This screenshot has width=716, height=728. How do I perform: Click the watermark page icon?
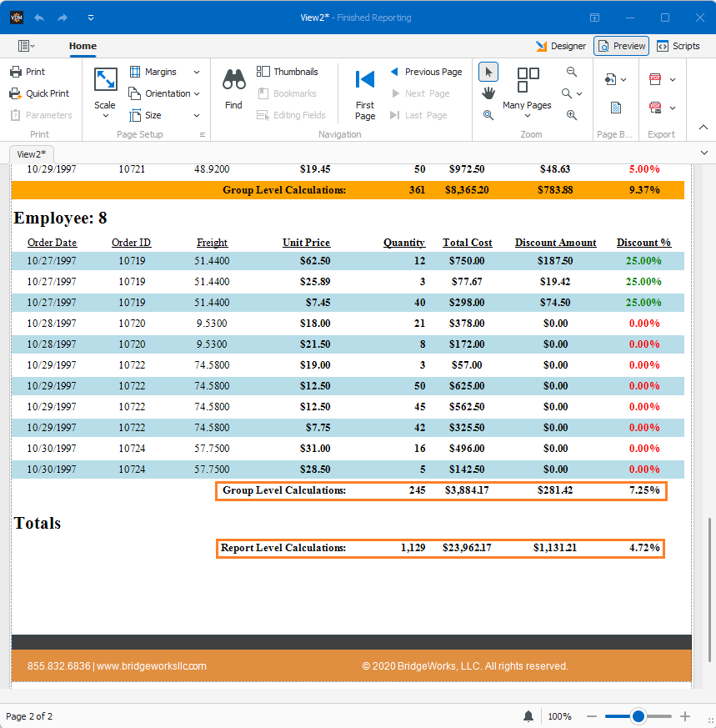click(x=616, y=108)
